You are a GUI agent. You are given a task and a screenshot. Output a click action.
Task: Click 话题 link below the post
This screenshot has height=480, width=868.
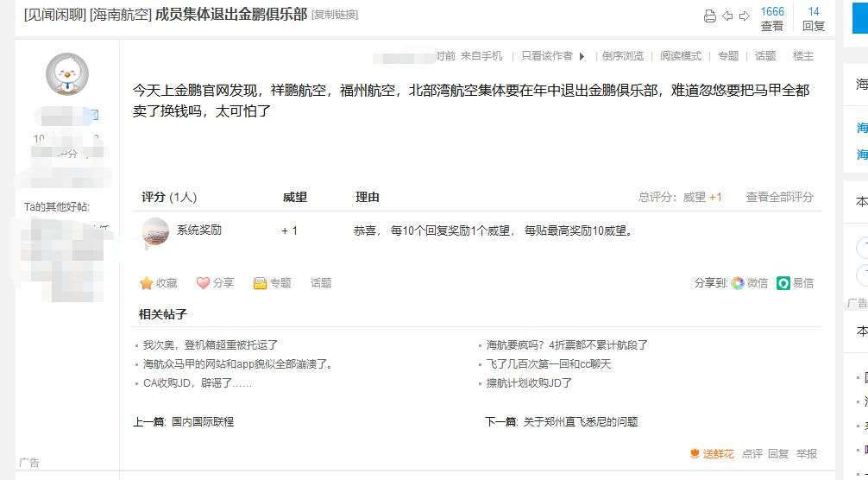(x=320, y=283)
